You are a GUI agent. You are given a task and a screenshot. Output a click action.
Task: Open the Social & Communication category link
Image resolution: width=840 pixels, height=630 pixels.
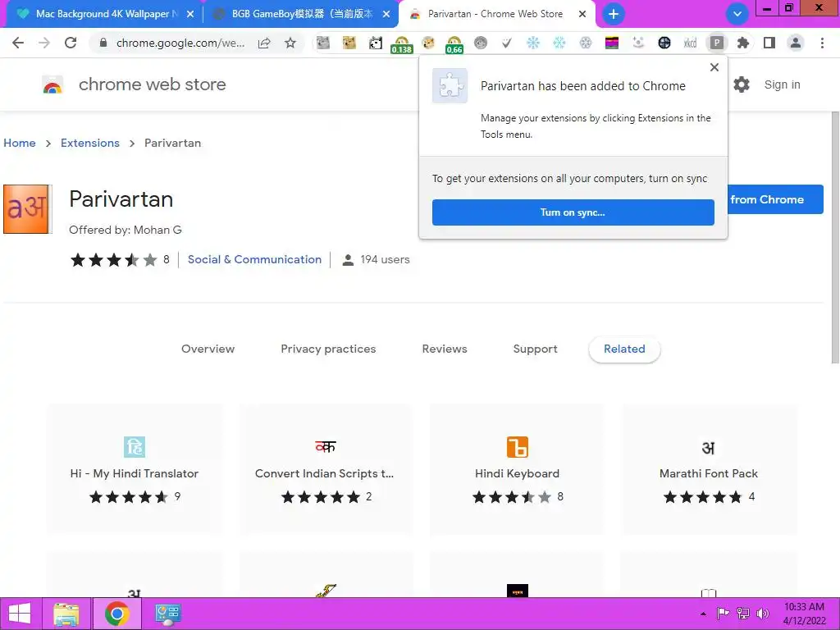tap(254, 259)
